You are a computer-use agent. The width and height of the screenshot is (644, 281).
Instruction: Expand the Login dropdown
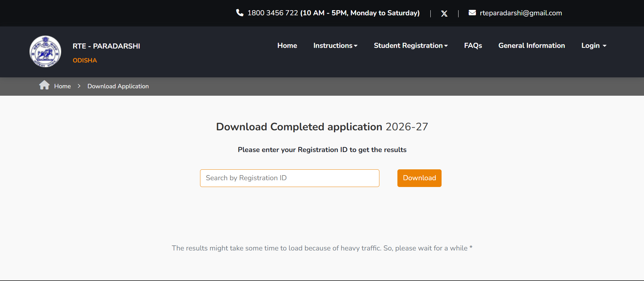593,45
